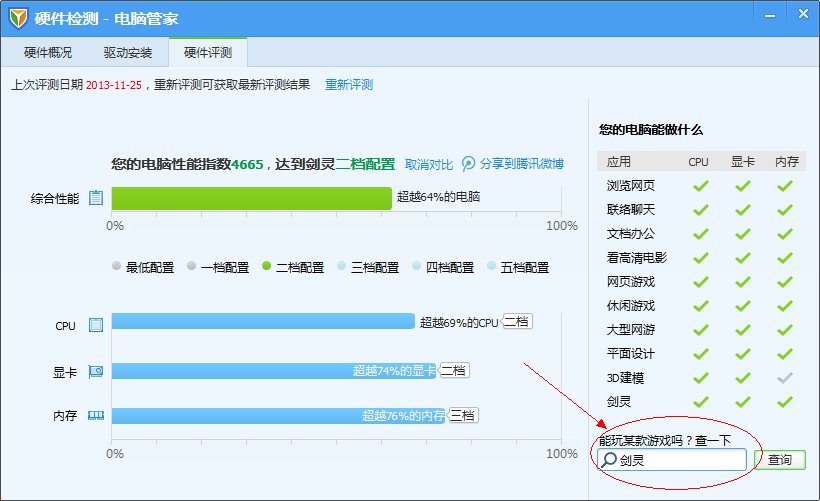Click the 综合性能 clipboard icon

[x=96, y=198]
